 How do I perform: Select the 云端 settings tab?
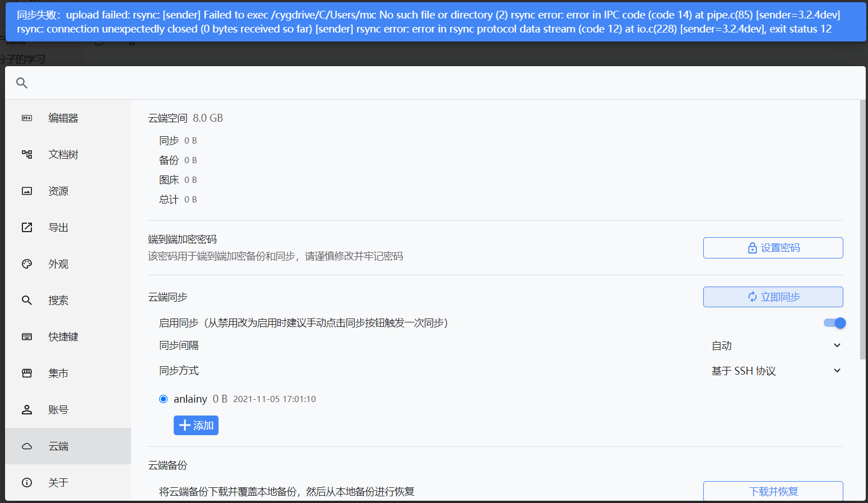(x=68, y=446)
